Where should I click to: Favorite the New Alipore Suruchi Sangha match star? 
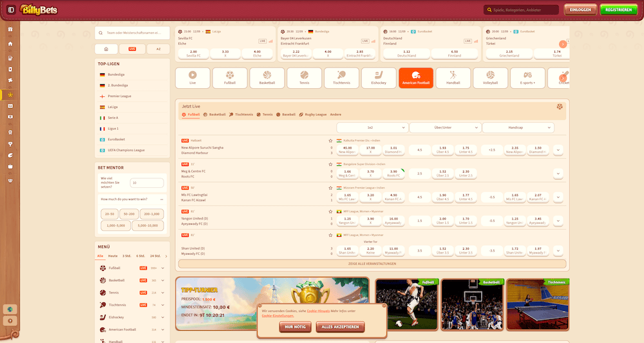[x=330, y=140]
